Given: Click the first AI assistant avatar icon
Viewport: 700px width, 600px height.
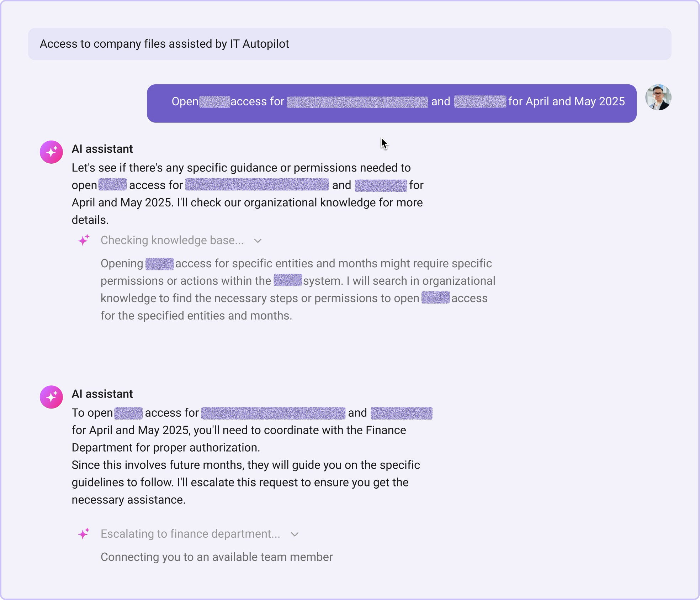Looking at the screenshot, I should 51,152.
